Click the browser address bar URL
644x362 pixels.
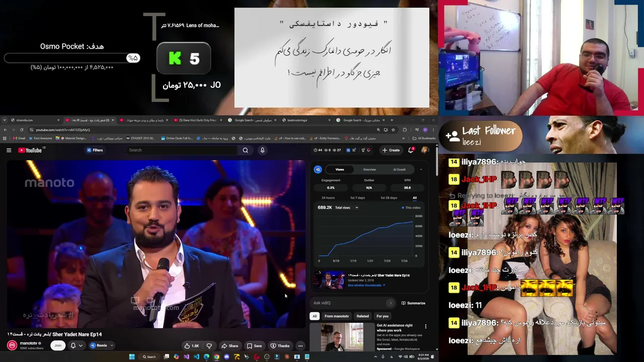tap(63, 130)
